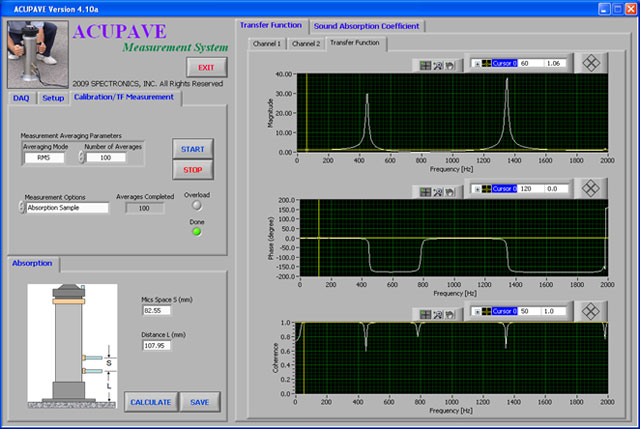640x429 pixels.
Task: Select outer Transfer Function tab
Action: tap(271, 25)
